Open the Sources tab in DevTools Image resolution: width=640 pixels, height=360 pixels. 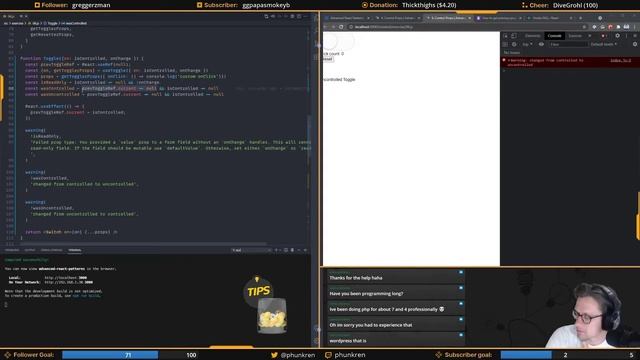pos(575,36)
